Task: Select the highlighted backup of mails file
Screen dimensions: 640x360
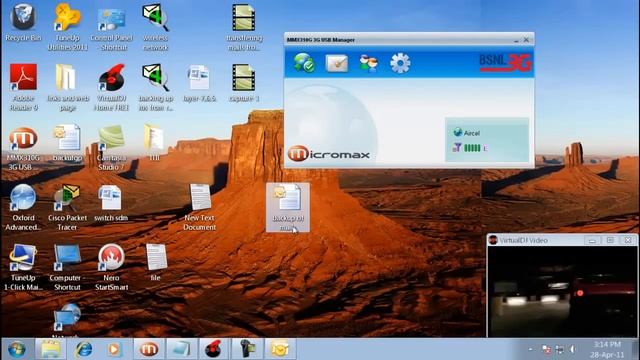Action: tap(288, 207)
